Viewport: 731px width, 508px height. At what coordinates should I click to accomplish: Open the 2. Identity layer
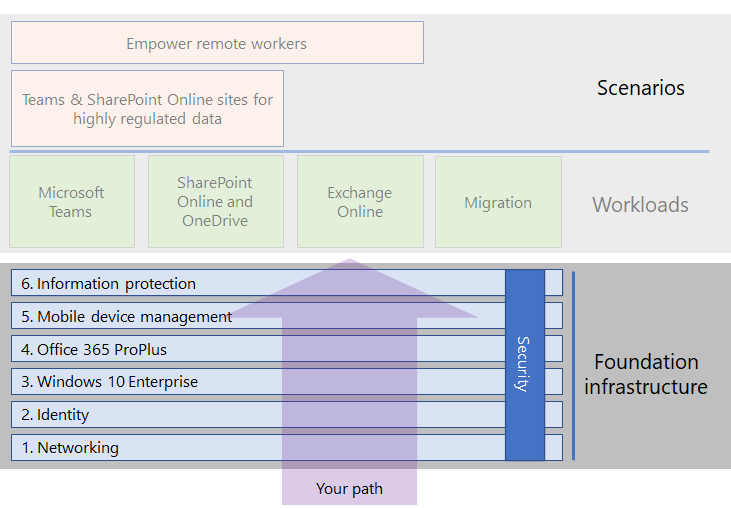click(287, 414)
